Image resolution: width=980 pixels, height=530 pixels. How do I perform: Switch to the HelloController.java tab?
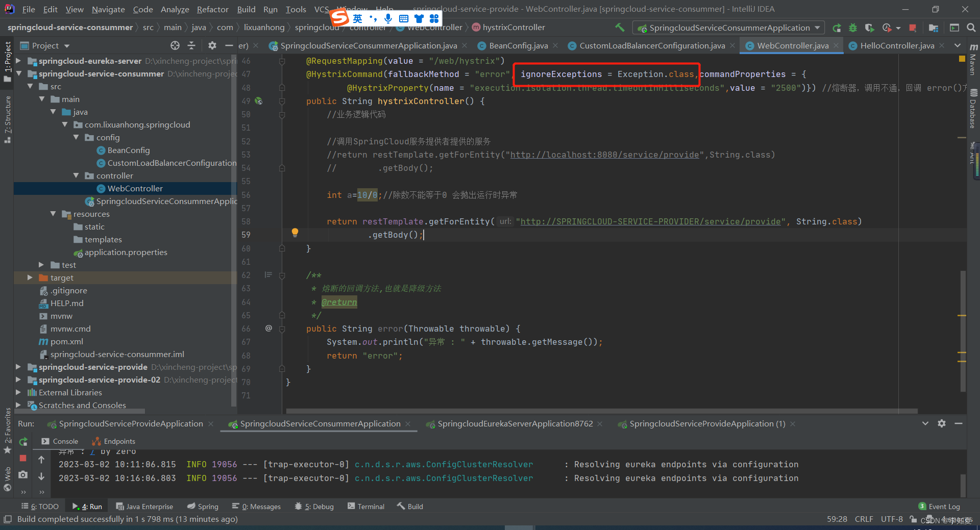point(897,45)
